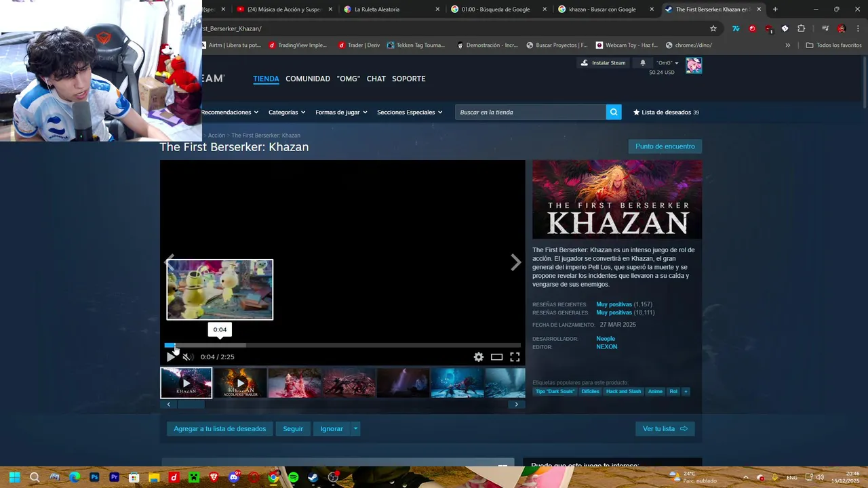868x488 pixels.
Task: Open Lista de deseados wishlist link
Action: tap(666, 112)
